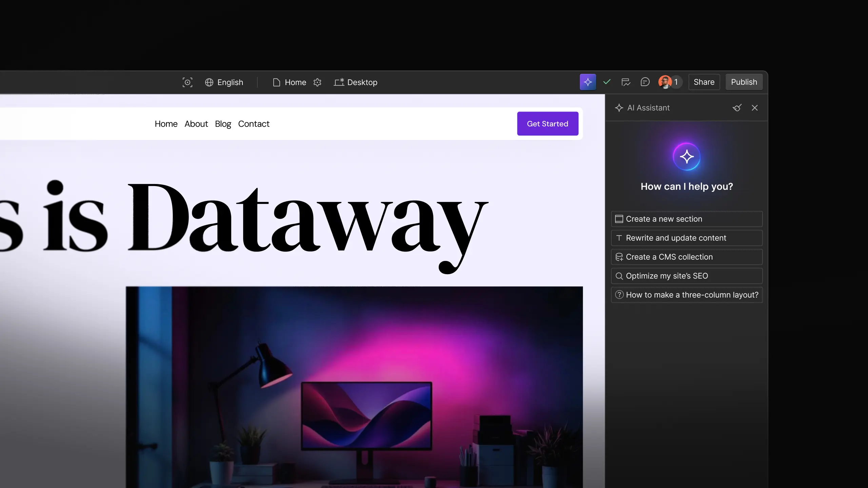The width and height of the screenshot is (868, 488).
Task: Select Blog in the site navigation
Action: (222, 124)
